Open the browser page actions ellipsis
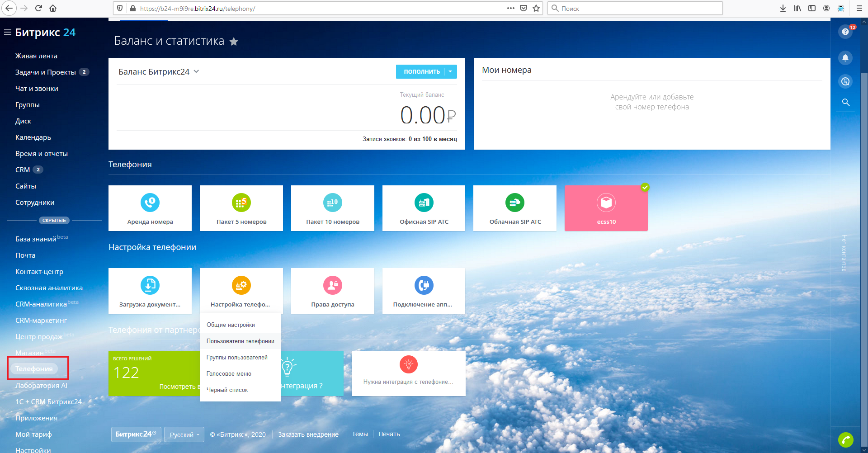The height and width of the screenshot is (453, 868). (x=511, y=8)
